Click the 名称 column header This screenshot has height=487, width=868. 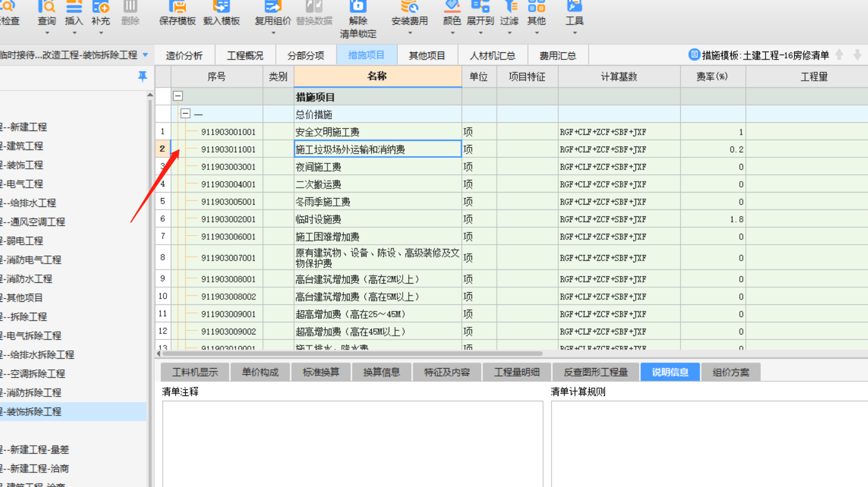[x=378, y=77]
